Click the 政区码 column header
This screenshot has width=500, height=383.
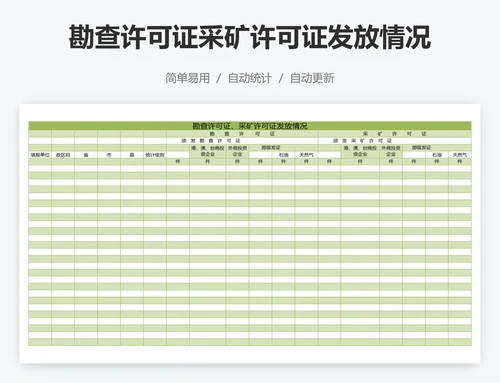click(63, 155)
